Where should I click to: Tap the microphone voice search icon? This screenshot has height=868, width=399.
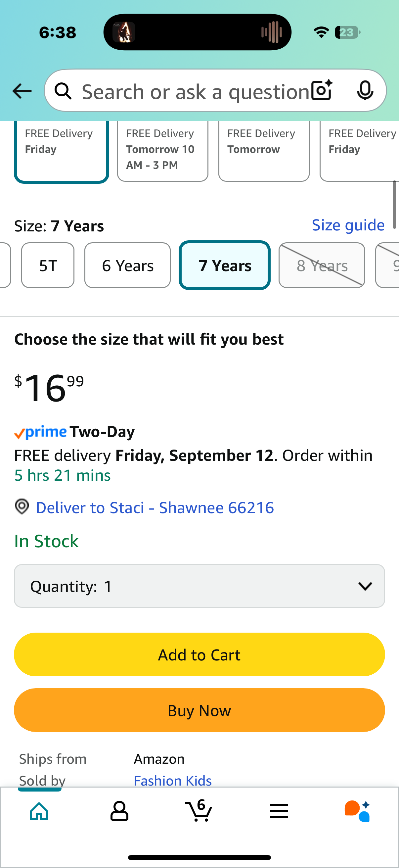click(x=365, y=90)
